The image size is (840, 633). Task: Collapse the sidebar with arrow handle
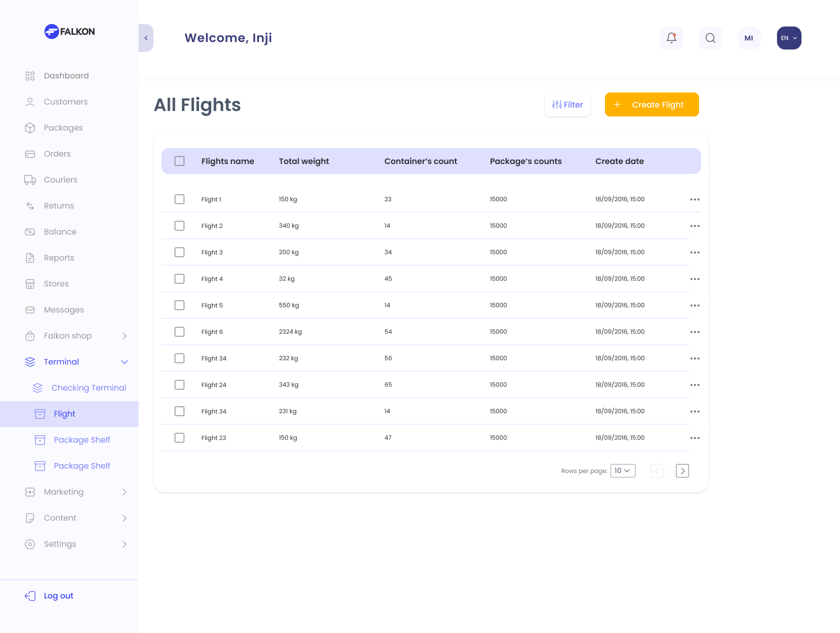coord(145,38)
